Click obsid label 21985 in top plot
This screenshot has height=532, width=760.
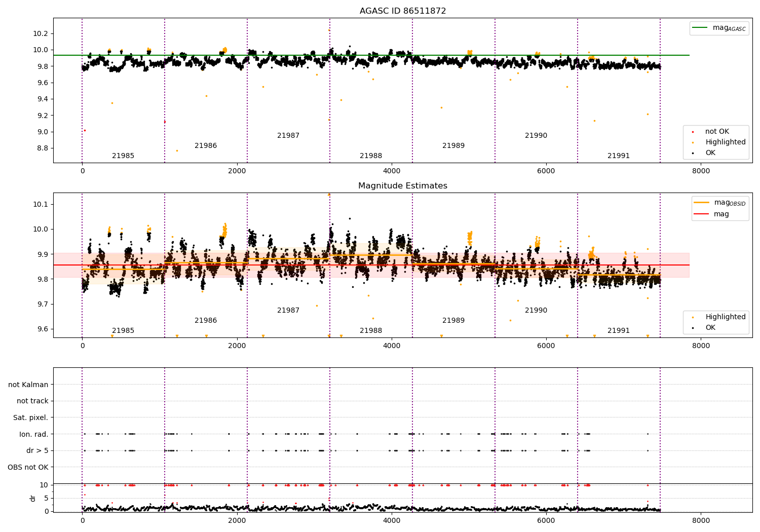pyautogui.click(x=123, y=156)
